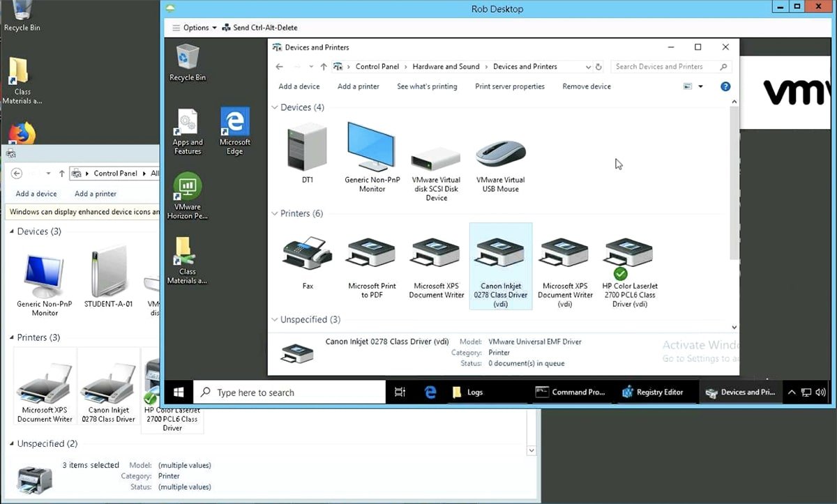
Task: Navigate to Hardware and Sound via breadcrumb
Action: point(446,66)
